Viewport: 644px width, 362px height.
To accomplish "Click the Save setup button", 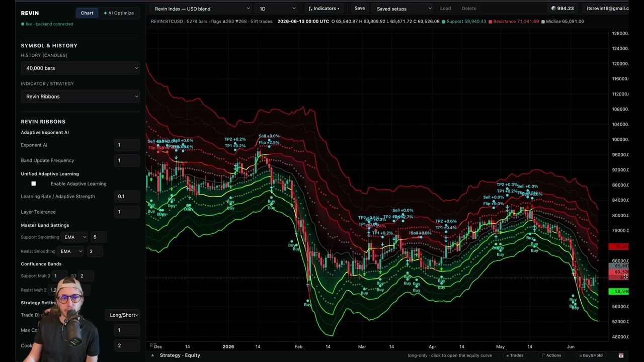I will tap(360, 9).
